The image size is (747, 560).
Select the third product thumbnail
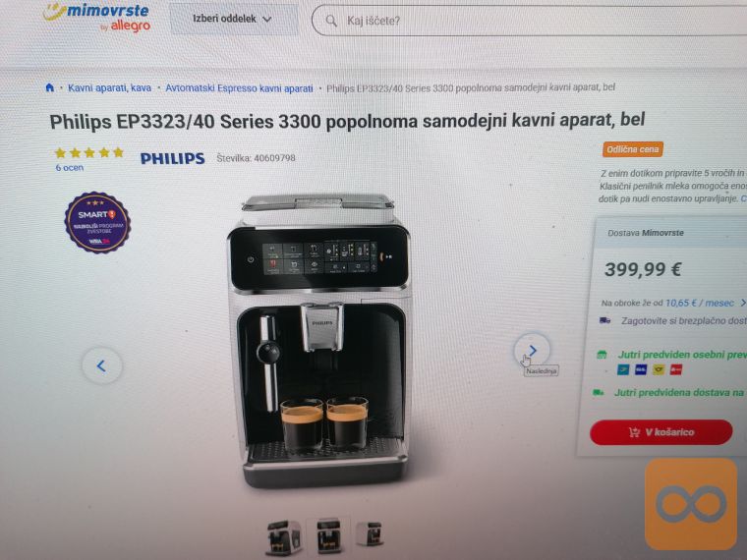370,533
